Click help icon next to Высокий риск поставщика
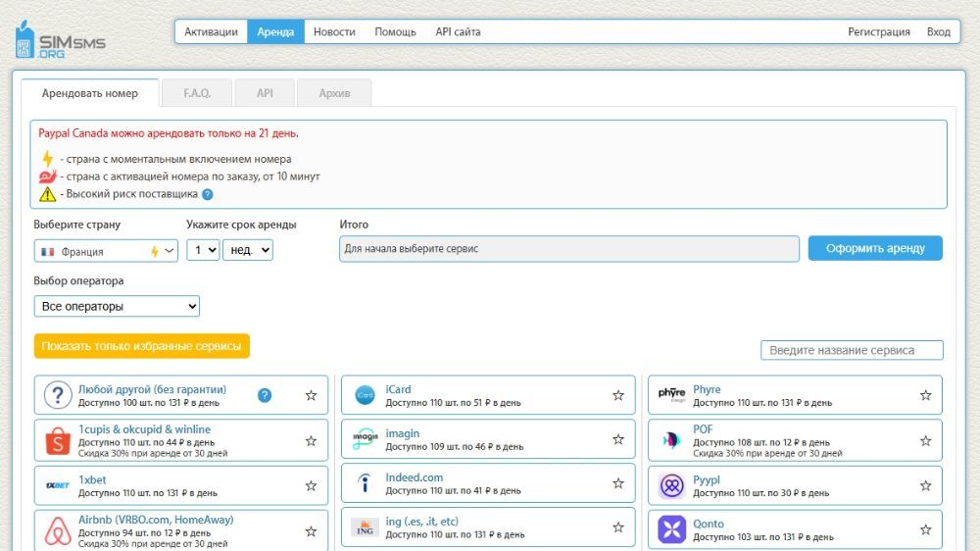 point(208,194)
